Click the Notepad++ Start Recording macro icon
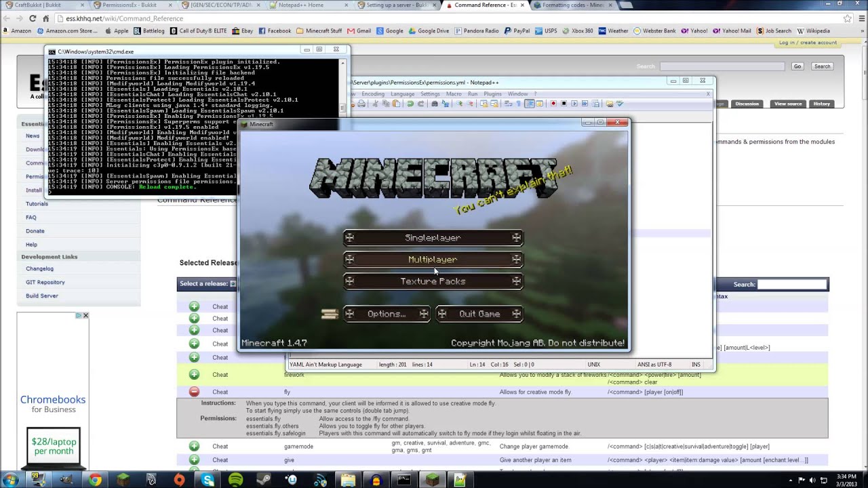This screenshot has width=868, height=488. pos(553,104)
